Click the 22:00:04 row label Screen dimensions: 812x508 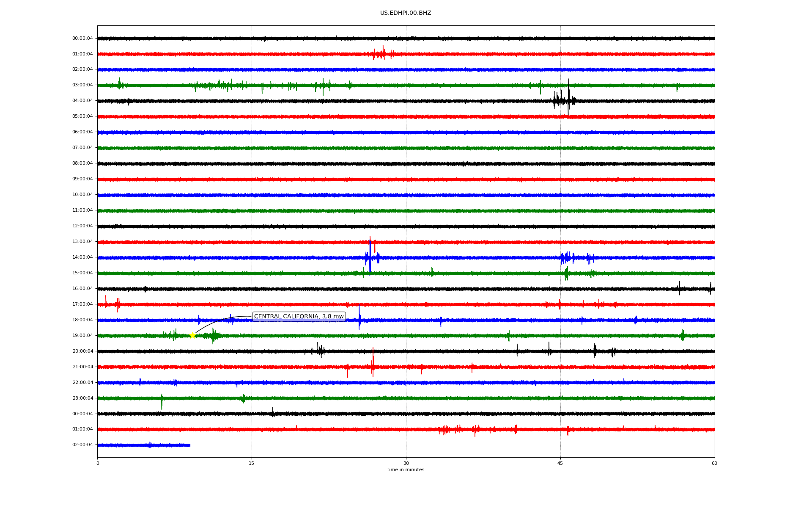[x=82, y=383]
